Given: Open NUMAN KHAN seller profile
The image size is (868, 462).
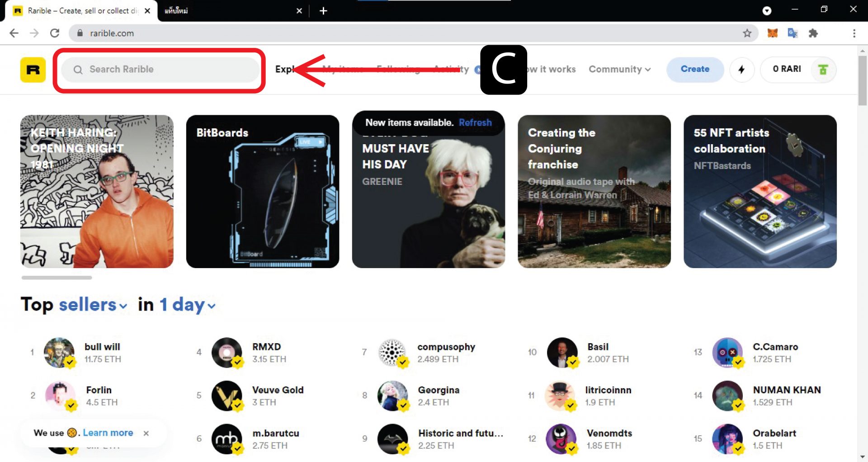Looking at the screenshot, I should pos(787,390).
